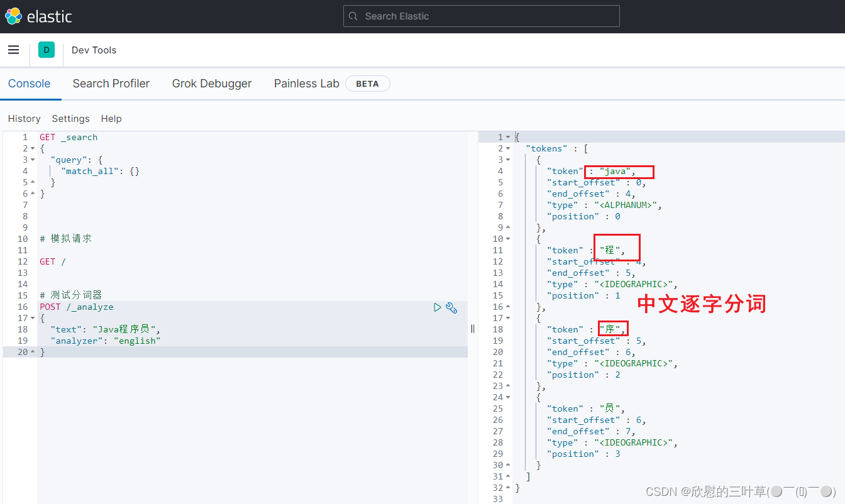Image resolution: width=845 pixels, height=504 pixels.
Task: Click the magnifier icon in Search Elastic
Action: coord(353,16)
